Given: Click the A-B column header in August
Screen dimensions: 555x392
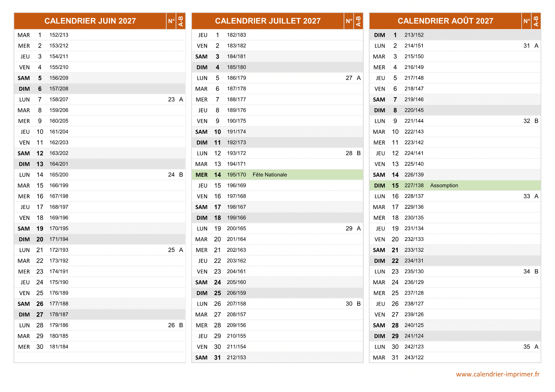Looking at the screenshot, I should pyautogui.click(x=536, y=21).
